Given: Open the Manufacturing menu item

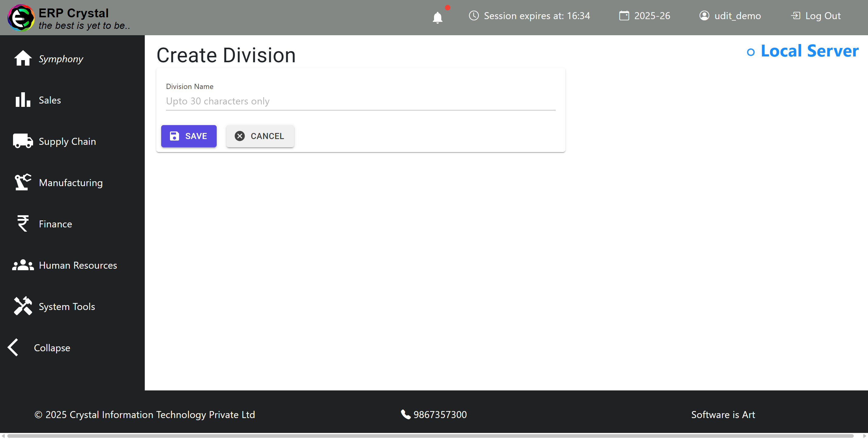Looking at the screenshot, I should [71, 183].
